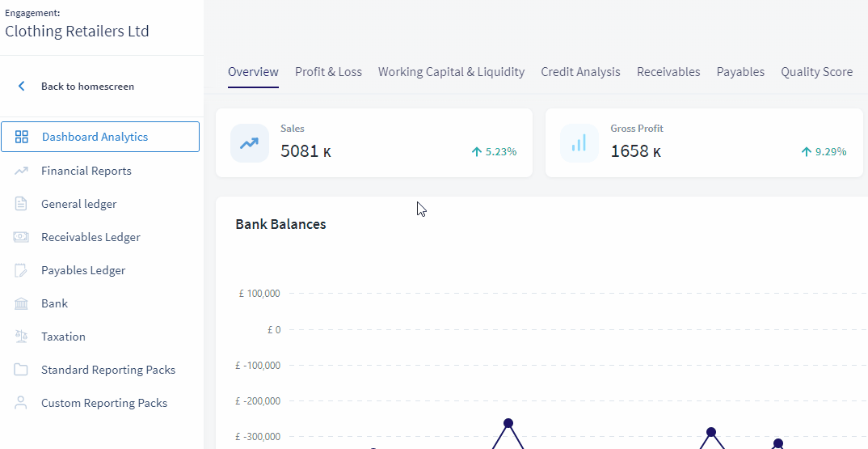
Task: Click the 9.29% gross profit change
Action: (x=831, y=151)
